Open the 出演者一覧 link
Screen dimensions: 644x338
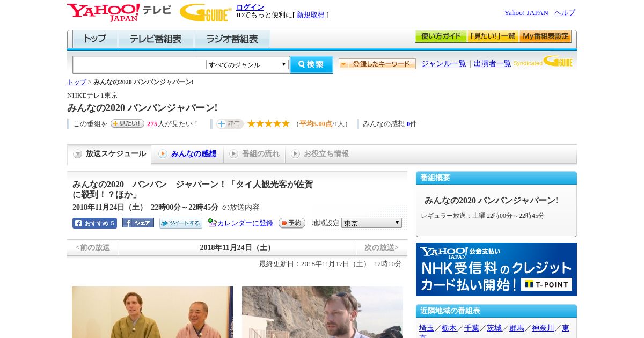[x=493, y=64]
